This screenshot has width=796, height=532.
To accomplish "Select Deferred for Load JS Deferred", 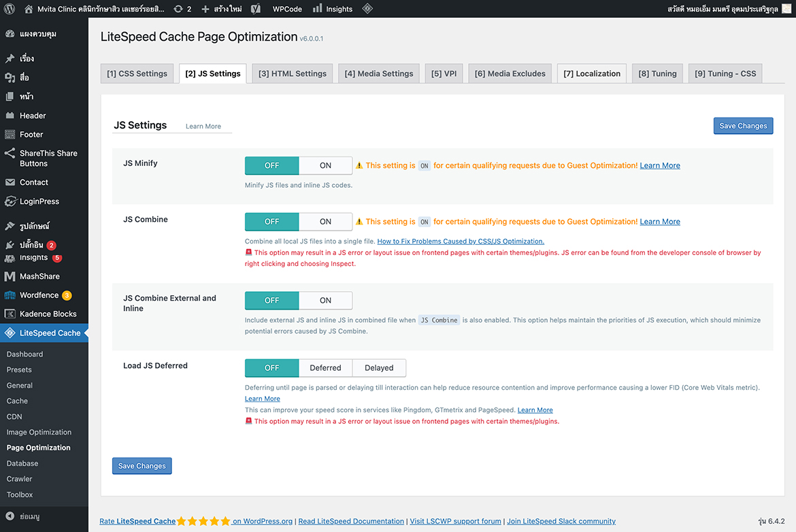I will point(325,368).
